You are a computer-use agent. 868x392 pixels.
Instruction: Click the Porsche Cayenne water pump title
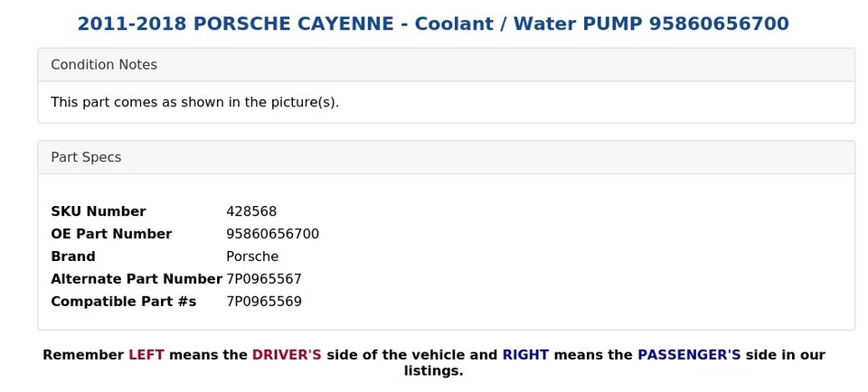pyautogui.click(x=432, y=24)
